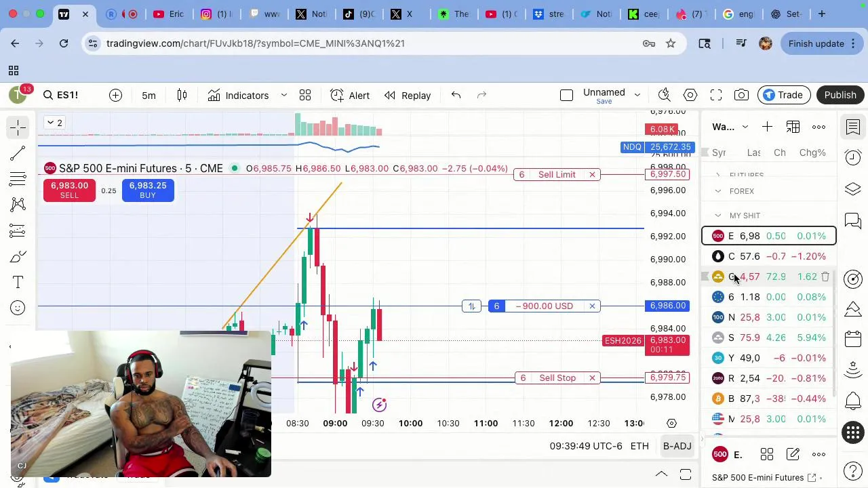The height and width of the screenshot is (488, 868).
Task: Cancel the Sell Limit order
Action: (592, 175)
